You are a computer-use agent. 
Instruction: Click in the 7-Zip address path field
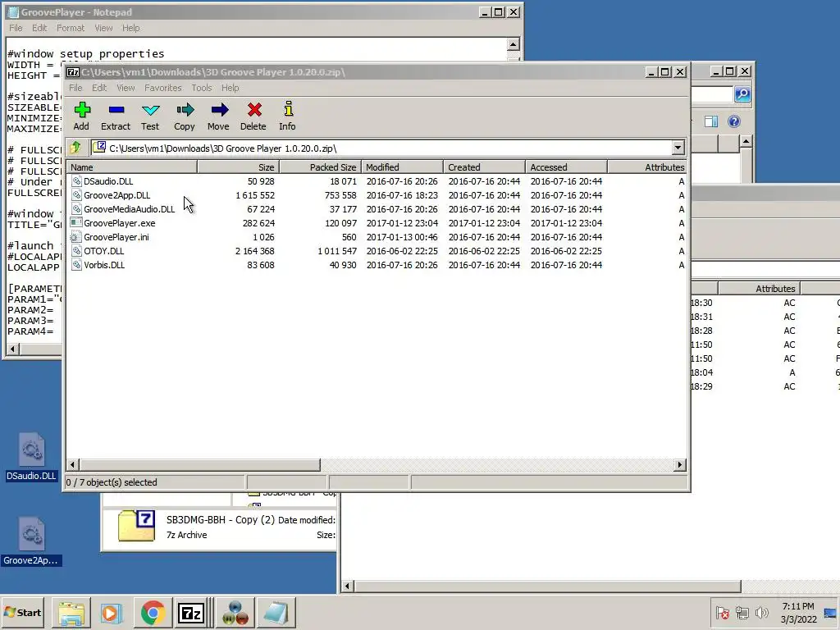(381, 148)
